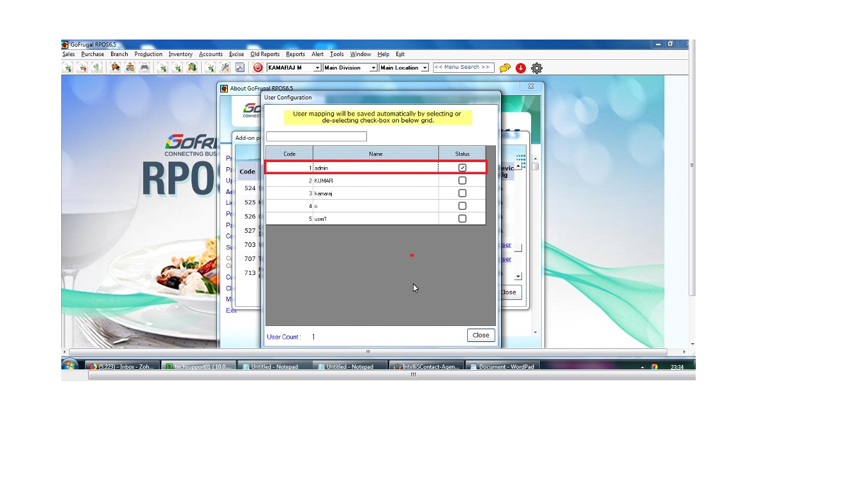The image size is (868, 490).
Task: Click the Status column header in user grid
Action: 463,154
